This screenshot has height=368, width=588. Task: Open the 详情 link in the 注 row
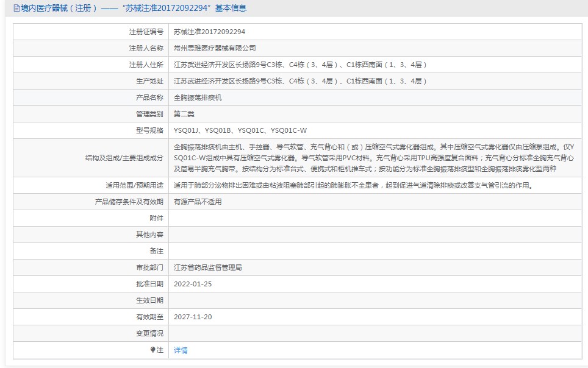(181, 350)
